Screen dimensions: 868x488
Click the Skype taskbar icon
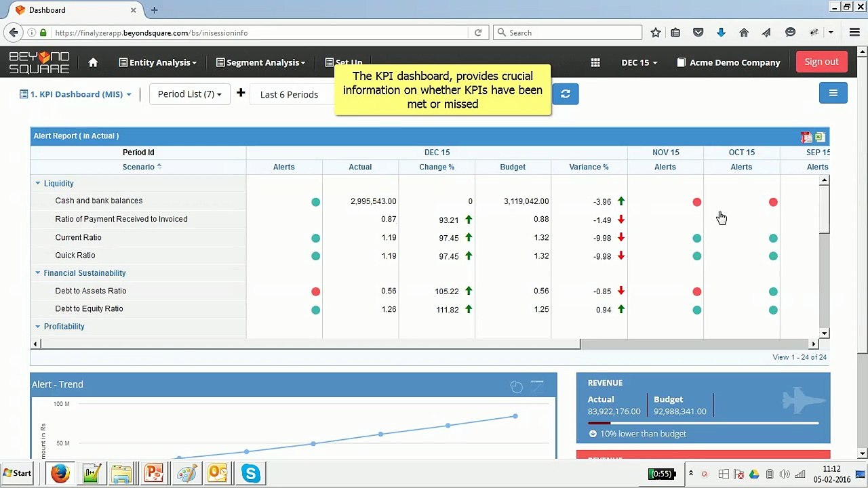(250, 473)
